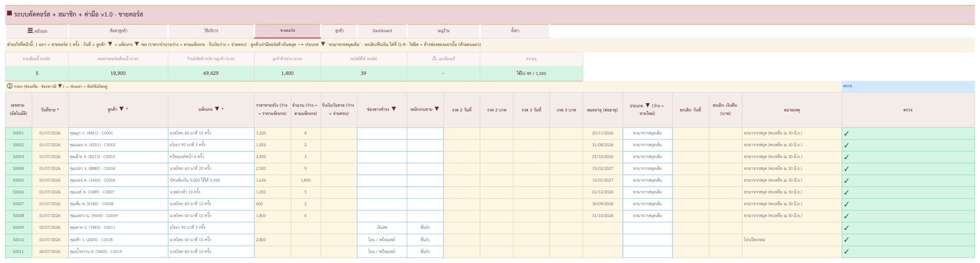Select the payment cell เงินสด in row S0009
Image resolution: width=980 pixels, height=263 pixels.
coord(382,228)
